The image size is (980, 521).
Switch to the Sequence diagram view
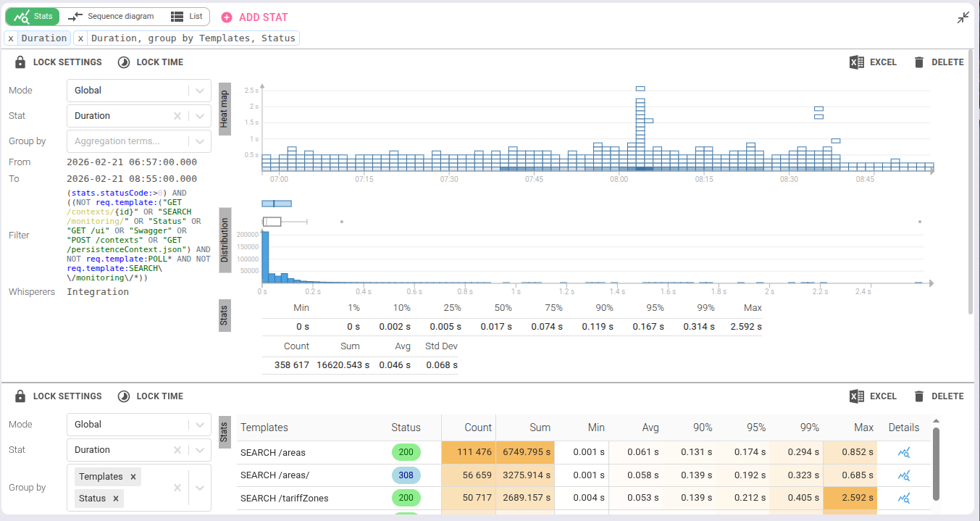pyautogui.click(x=111, y=17)
